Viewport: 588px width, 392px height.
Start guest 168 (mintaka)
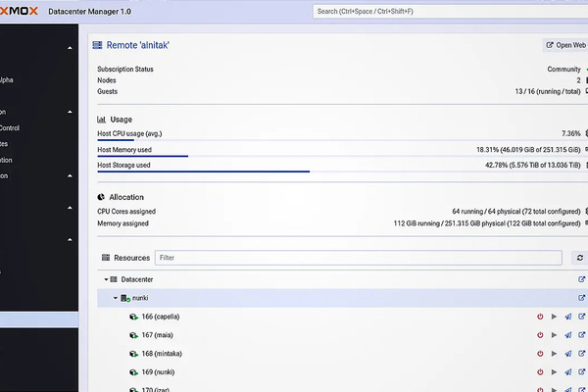click(554, 354)
